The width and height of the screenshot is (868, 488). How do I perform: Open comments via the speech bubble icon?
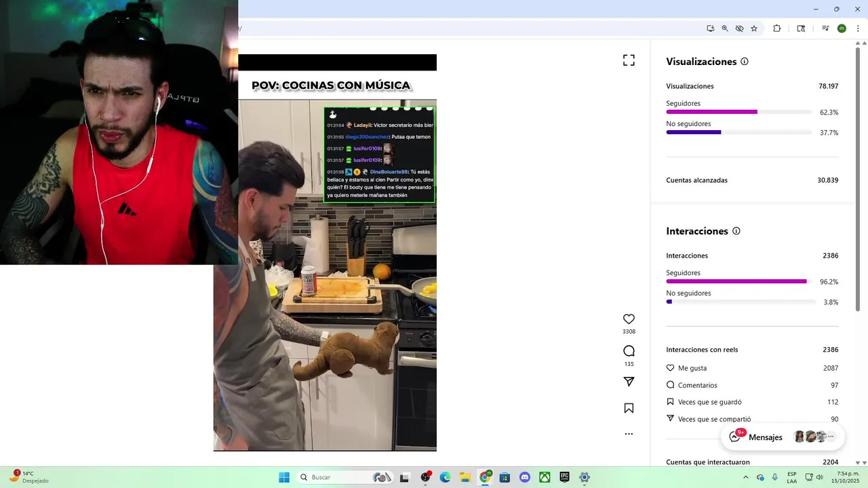click(x=629, y=351)
